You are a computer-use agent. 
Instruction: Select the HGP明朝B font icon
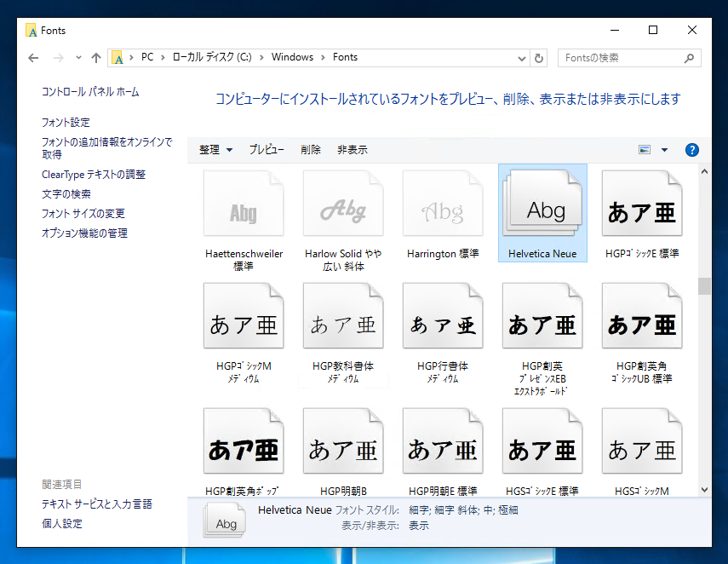(x=343, y=440)
